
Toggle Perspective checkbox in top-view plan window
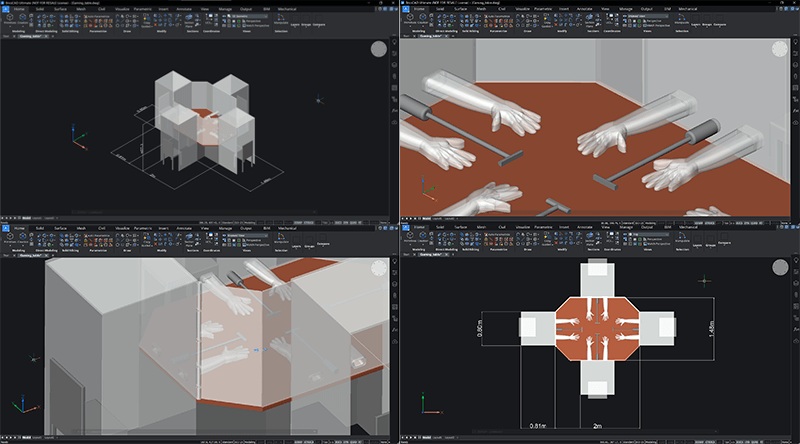click(x=652, y=239)
